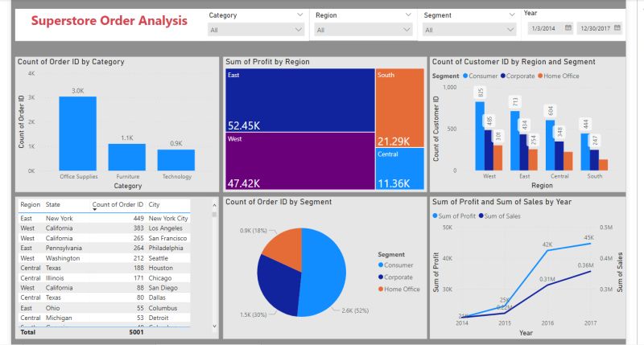Click the 2017 sales point labeled 0.36M
Viewport: 644px width, 345px height.
coord(591,271)
